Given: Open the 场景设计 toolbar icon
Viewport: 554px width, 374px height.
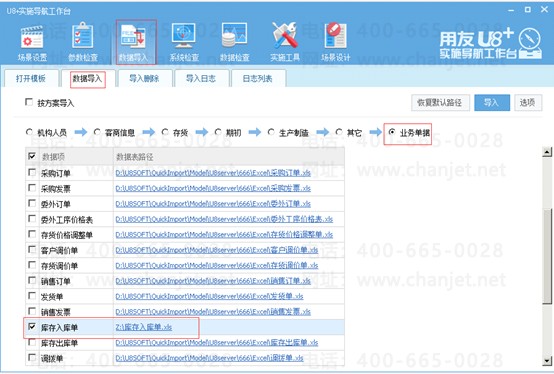Looking at the screenshot, I should [335, 42].
